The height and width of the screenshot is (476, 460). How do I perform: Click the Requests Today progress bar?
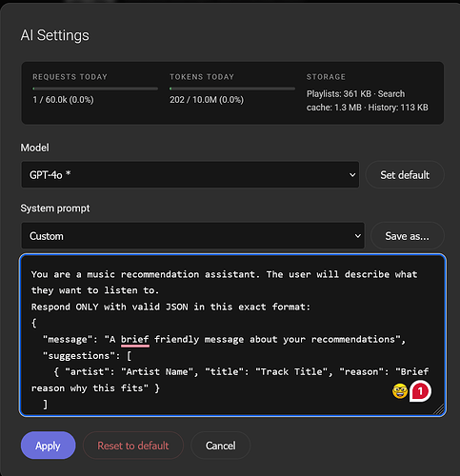95,89
